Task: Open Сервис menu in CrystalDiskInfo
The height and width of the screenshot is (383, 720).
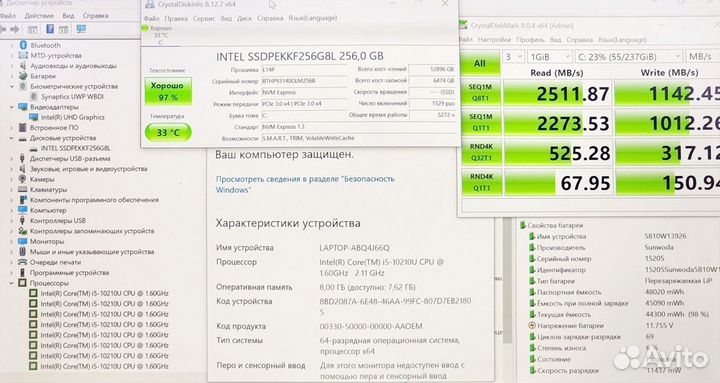Action: [x=204, y=18]
